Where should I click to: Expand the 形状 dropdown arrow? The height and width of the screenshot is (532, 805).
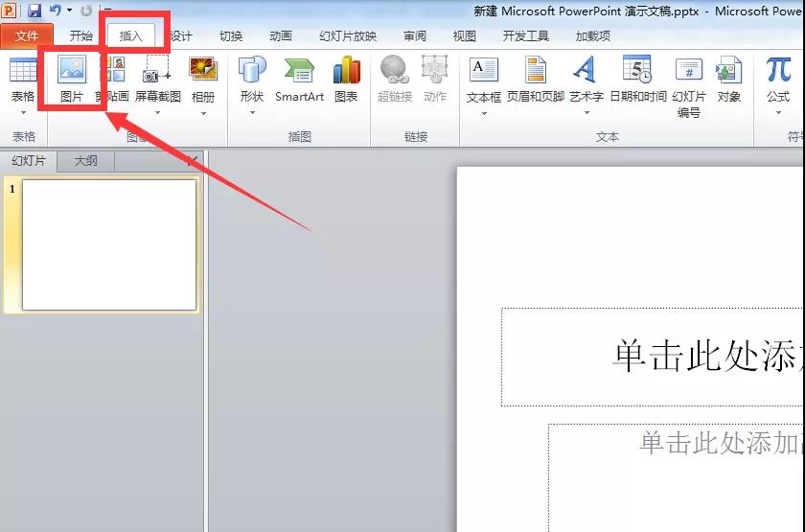252,112
